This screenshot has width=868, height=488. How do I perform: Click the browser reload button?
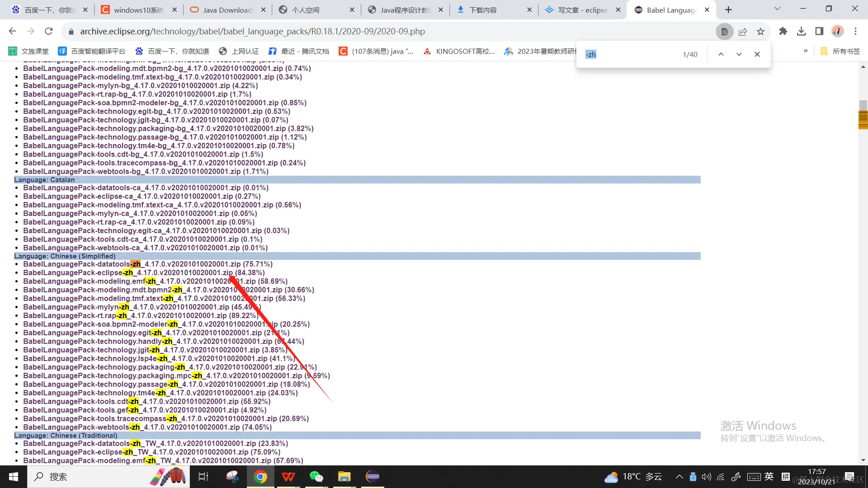pyautogui.click(x=49, y=31)
